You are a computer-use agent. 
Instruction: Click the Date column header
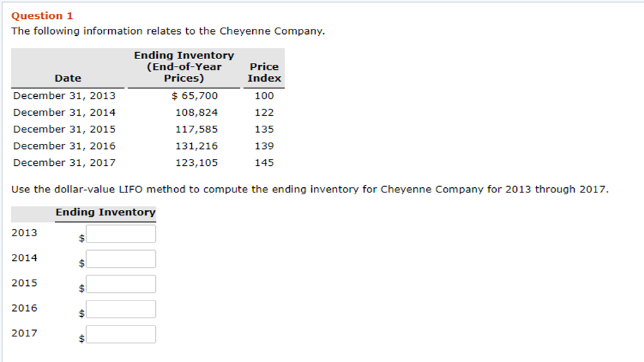pyautogui.click(x=68, y=78)
